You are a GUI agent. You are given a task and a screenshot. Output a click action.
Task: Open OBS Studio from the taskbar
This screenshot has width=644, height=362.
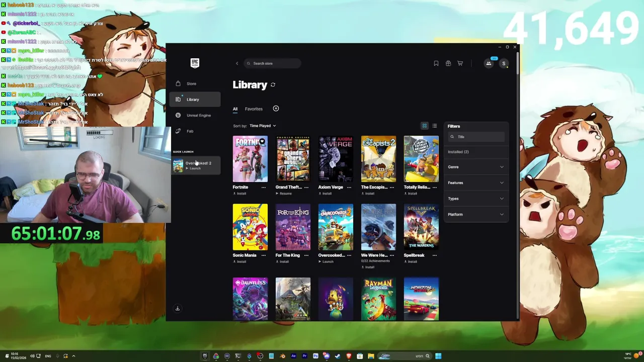coord(260,356)
